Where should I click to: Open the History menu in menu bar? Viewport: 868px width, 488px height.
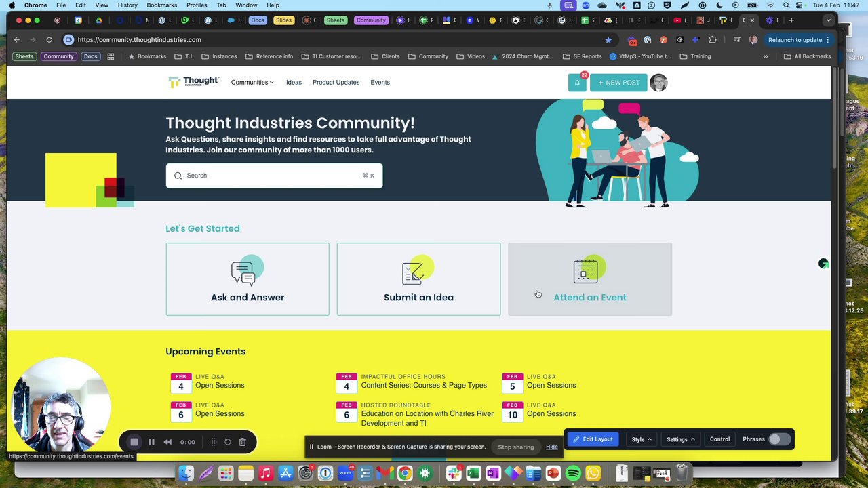pos(127,5)
